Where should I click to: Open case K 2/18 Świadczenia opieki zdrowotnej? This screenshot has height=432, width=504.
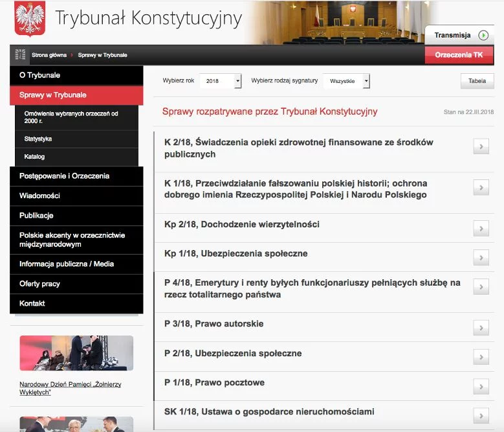pyautogui.click(x=299, y=148)
